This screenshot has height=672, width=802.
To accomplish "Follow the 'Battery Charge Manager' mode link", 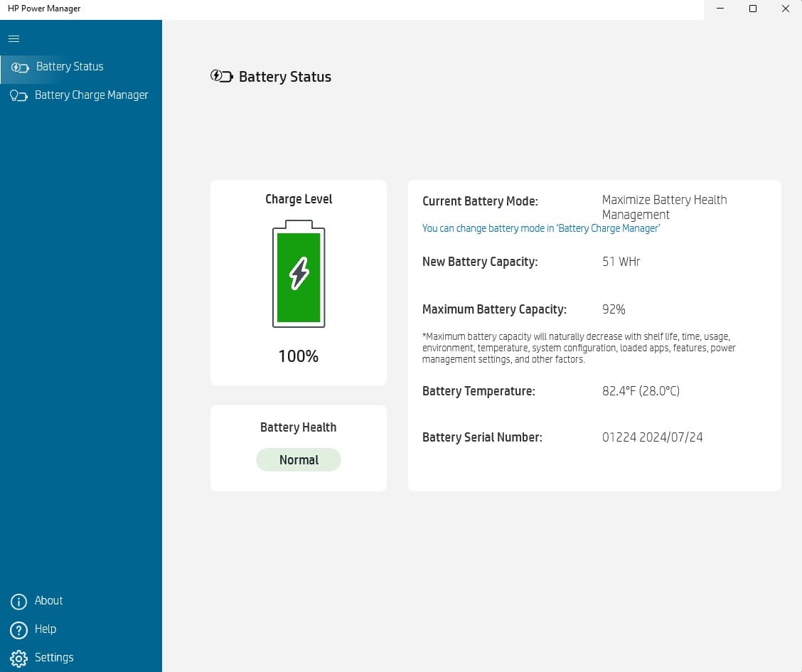I will [541, 228].
